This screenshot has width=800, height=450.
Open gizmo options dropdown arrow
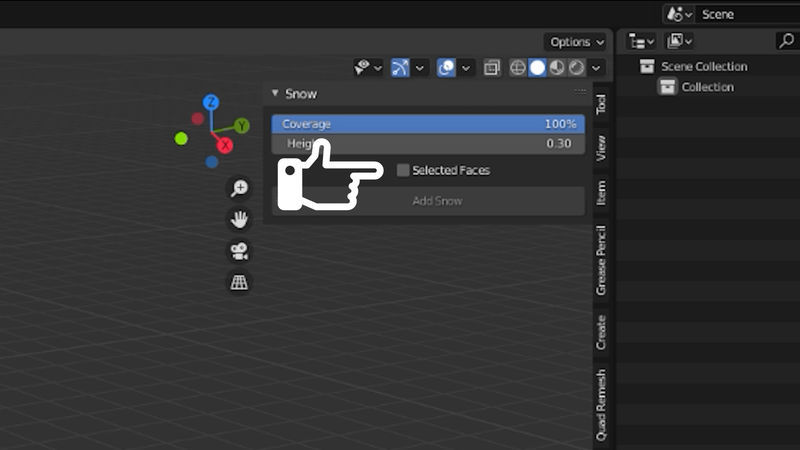(x=419, y=68)
